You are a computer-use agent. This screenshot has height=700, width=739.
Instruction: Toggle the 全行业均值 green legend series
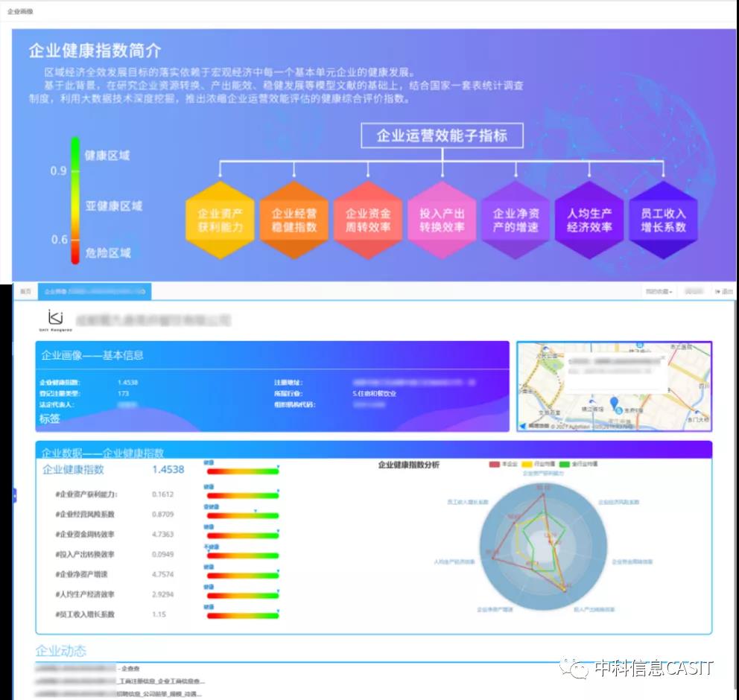tap(578, 465)
